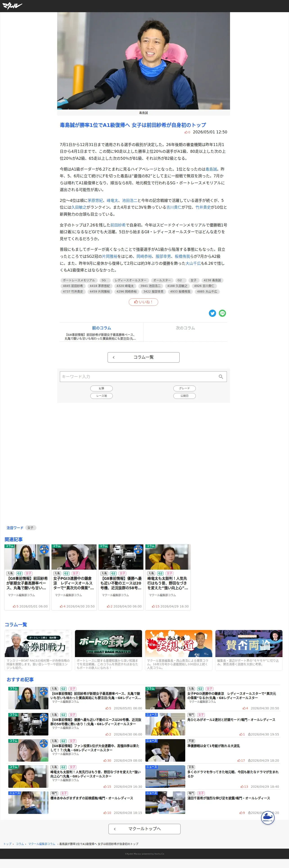Share the article via LINE icon
The image size is (289, 868).
(222, 313)
